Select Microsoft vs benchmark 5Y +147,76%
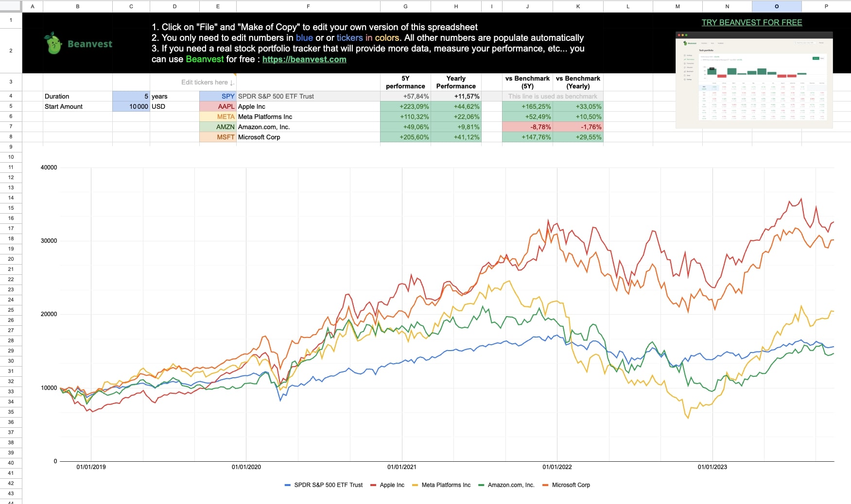 pos(527,137)
